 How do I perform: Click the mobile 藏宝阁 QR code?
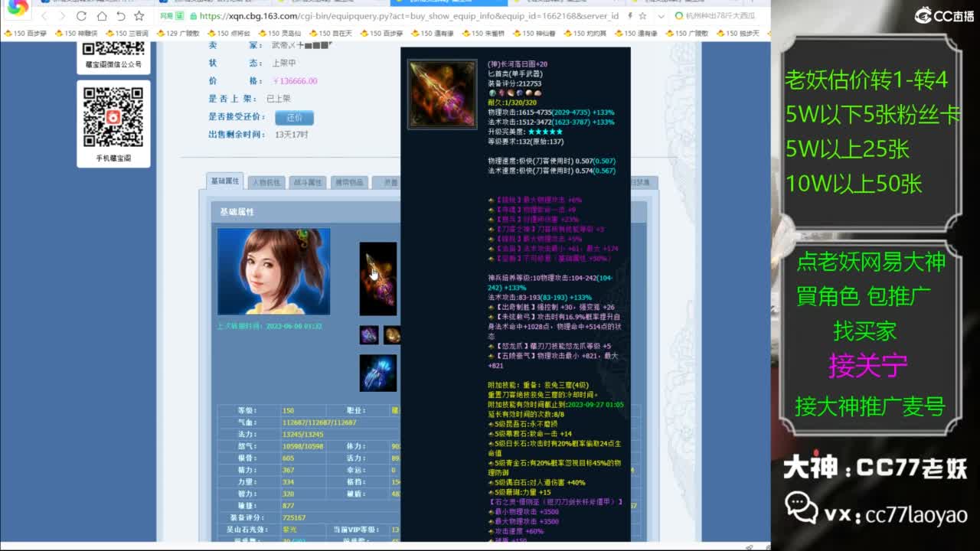[113, 117]
